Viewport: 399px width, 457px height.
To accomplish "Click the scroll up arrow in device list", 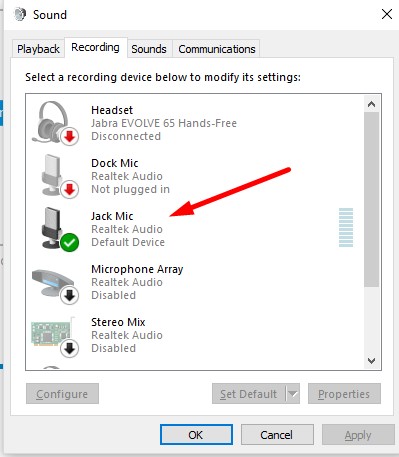I will tap(371, 104).
